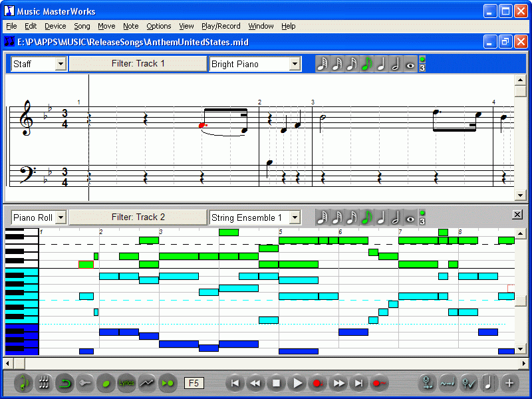Viewport: 532px width, 399px height.
Task: Click the horizontal scrollbar thumb
Action: pos(19,363)
